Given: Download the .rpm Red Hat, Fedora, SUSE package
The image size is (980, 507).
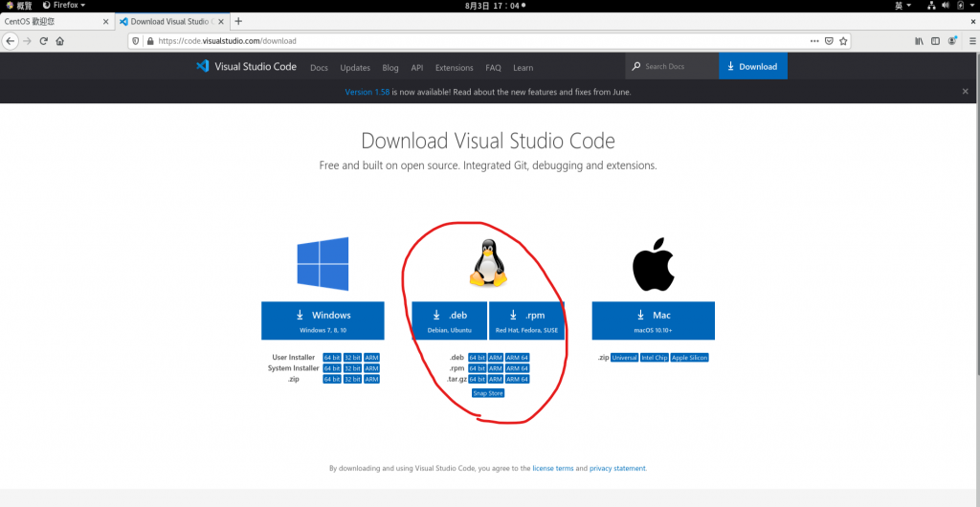Looking at the screenshot, I should (x=527, y=320).
